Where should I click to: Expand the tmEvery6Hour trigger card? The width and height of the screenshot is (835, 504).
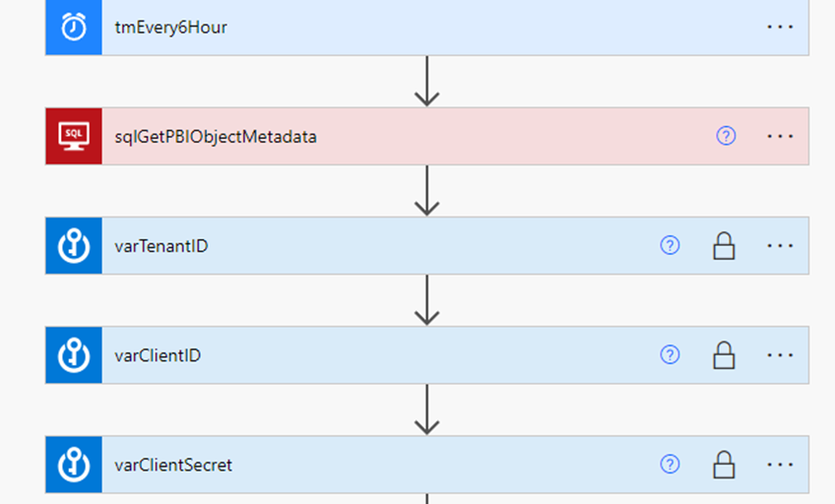click(x=171, y=28)
